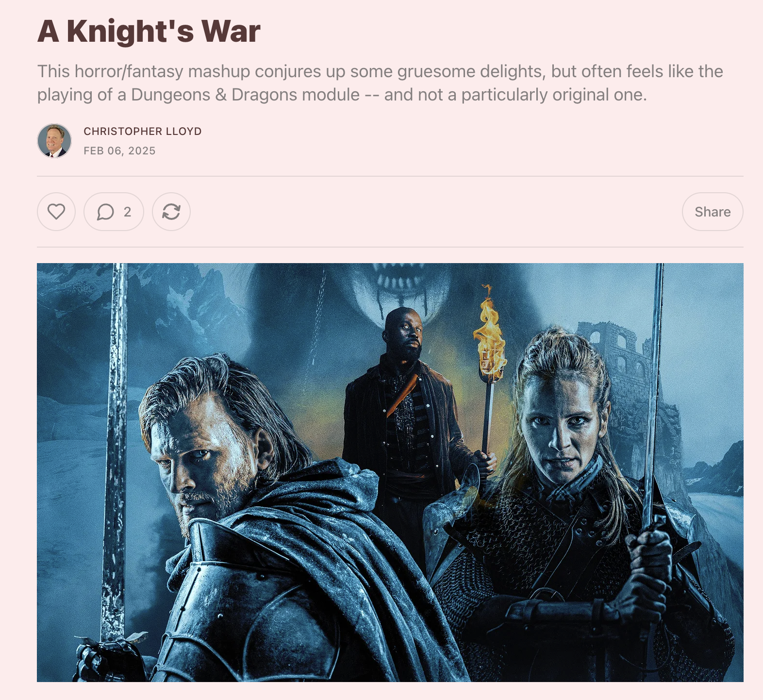Open Christopher Lloyd's author avatar
The image size is (763, 700).
click(x=54, y=141)
